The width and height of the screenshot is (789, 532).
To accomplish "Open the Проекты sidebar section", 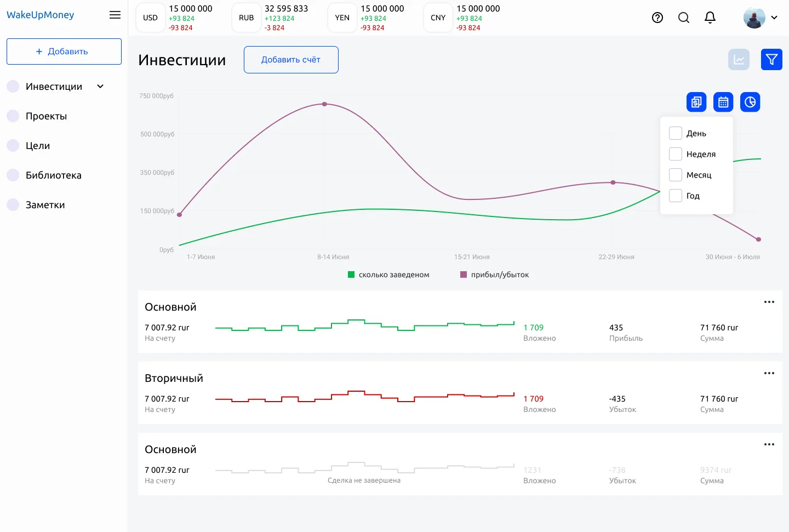I will click(46, 116).
